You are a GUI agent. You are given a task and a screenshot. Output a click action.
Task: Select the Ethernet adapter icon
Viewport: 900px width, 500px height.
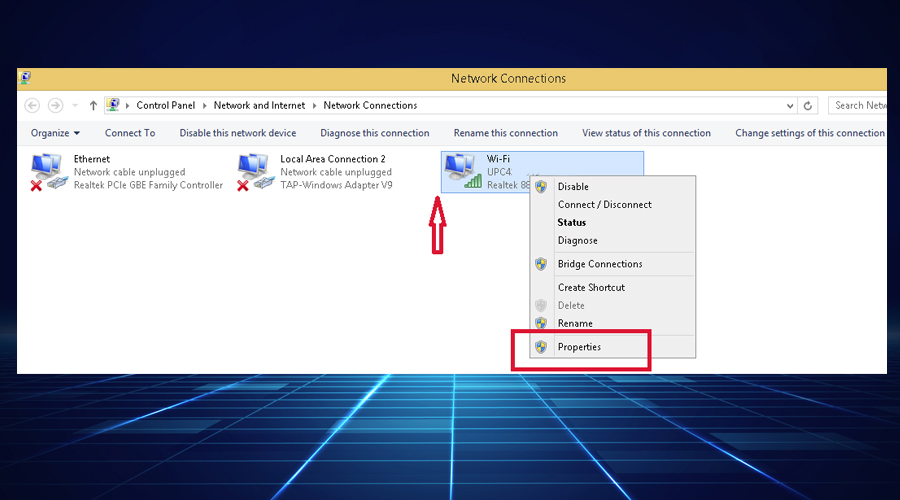tap(49, 171)
